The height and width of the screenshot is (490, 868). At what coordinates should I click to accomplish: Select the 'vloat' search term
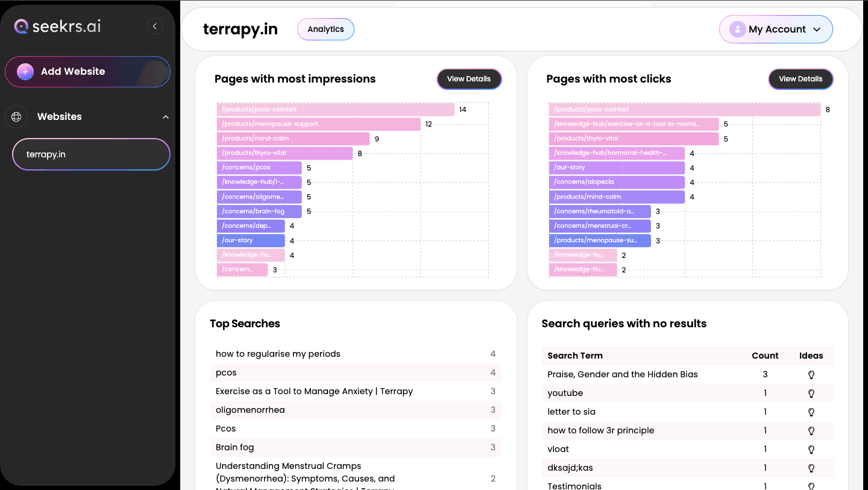pos(558,449)
